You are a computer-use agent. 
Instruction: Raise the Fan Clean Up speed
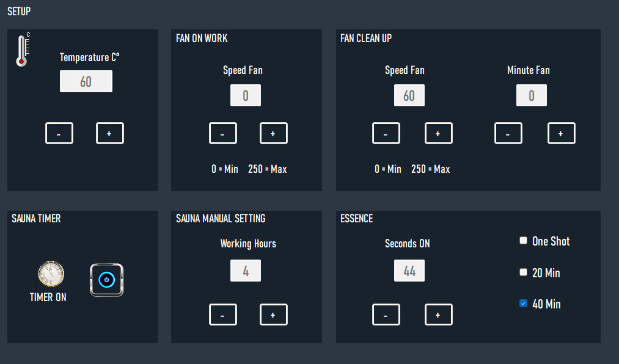coord(439,133)
